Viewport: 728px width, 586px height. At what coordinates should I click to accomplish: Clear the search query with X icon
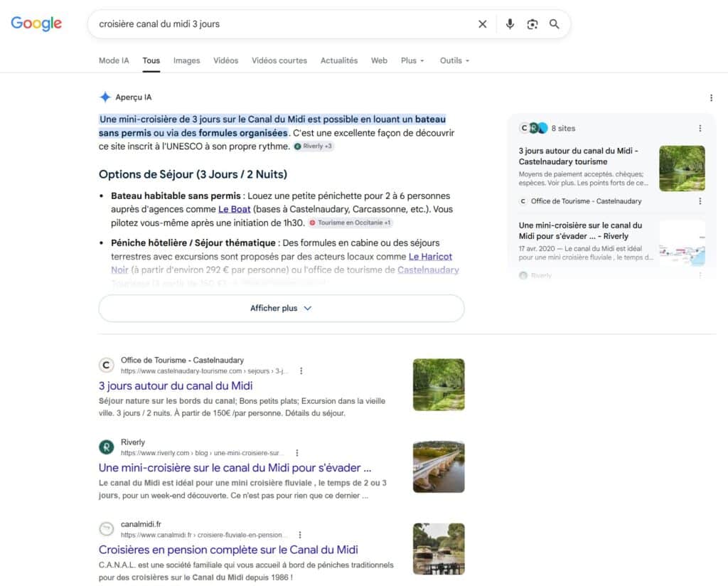click(483, 24)
